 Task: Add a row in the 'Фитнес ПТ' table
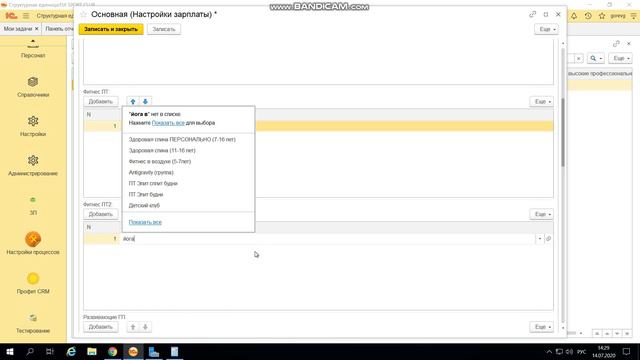100,101
